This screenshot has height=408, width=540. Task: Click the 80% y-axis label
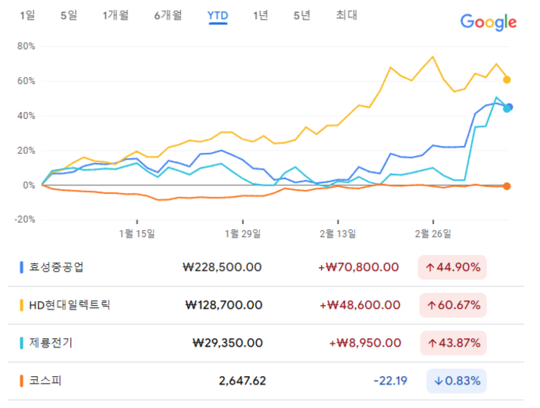click(26, 46)
